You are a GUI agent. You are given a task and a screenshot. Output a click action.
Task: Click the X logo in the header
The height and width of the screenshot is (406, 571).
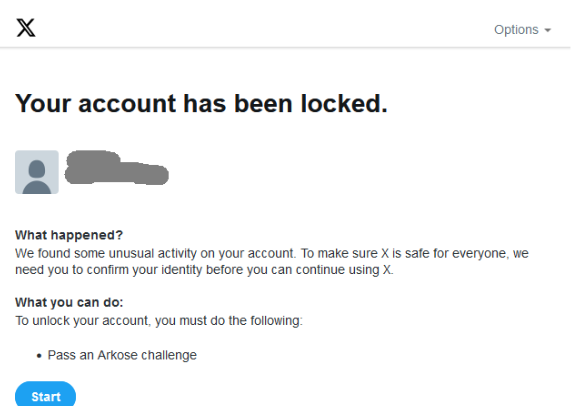point(26,28)
